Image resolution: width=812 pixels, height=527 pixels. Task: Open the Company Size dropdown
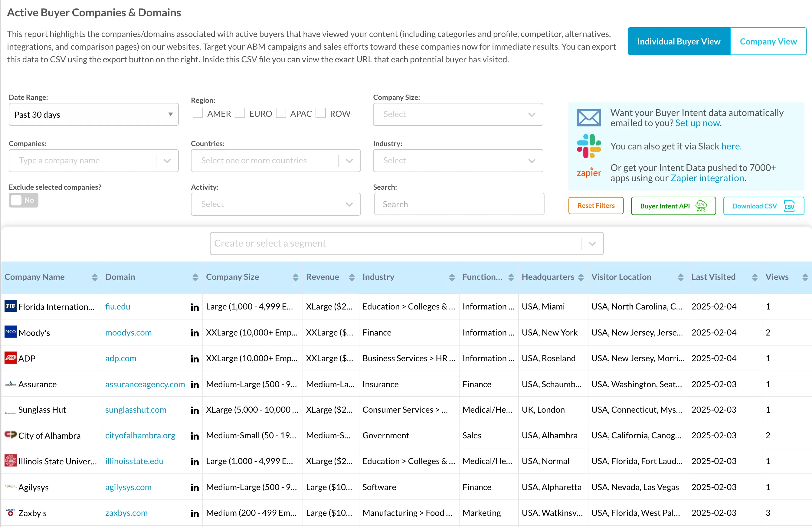pyautogui.click(x=458, y=114)
